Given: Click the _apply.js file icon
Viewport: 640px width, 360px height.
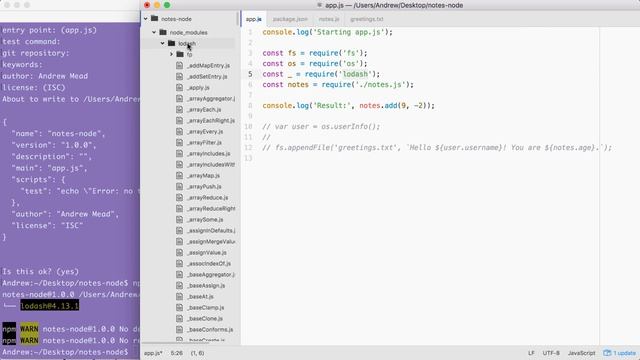Looking at the screenshot, I should pos(179,87).
